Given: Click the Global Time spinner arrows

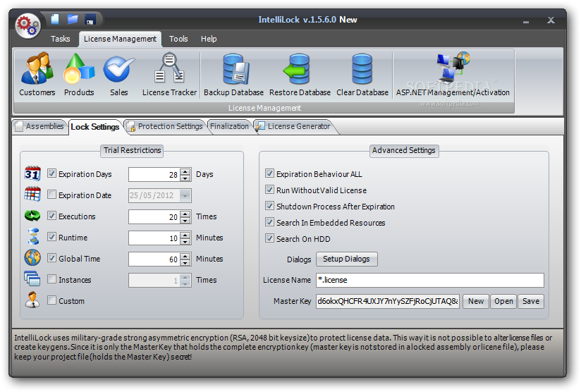Looking at the screenshot, I should (x=185, y=259).
